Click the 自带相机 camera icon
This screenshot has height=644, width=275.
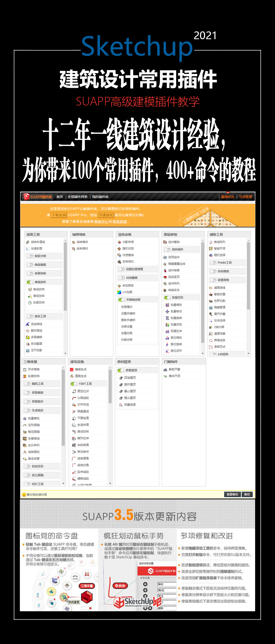[x=119, y=262]
